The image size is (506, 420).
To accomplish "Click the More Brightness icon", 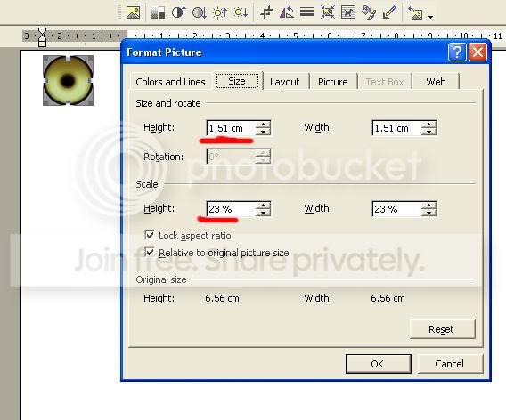I will tap(220, 12).
